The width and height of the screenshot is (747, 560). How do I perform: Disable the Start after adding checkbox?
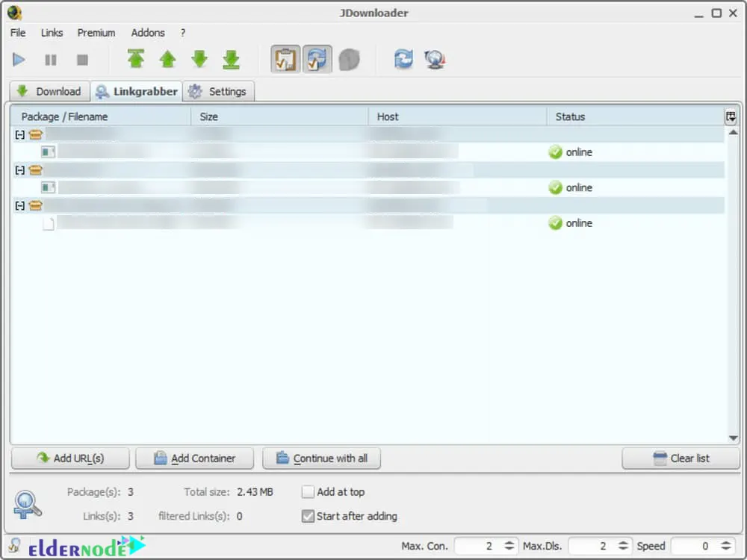pos(308,516)
